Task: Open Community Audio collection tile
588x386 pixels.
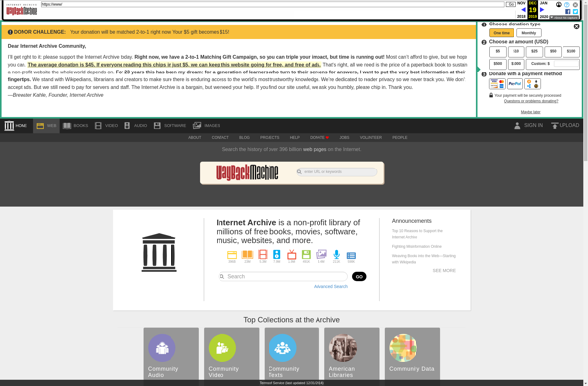Action: 171,355
